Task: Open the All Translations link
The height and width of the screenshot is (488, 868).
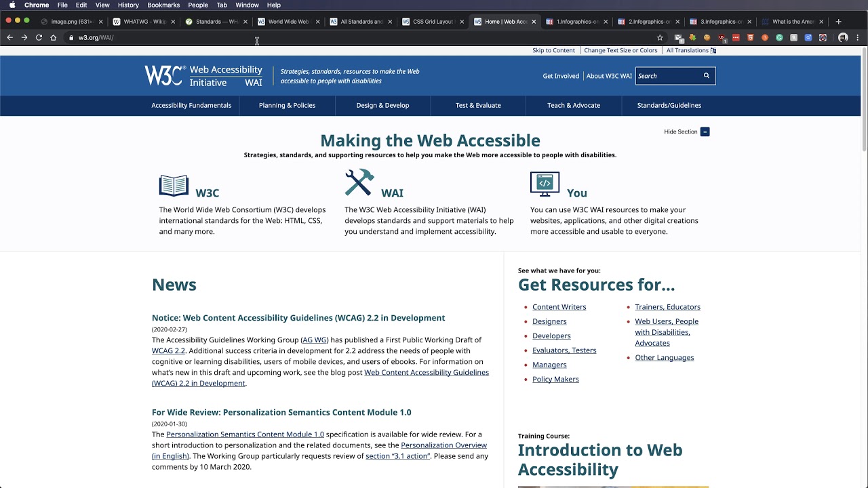Action: coord(691,50)
